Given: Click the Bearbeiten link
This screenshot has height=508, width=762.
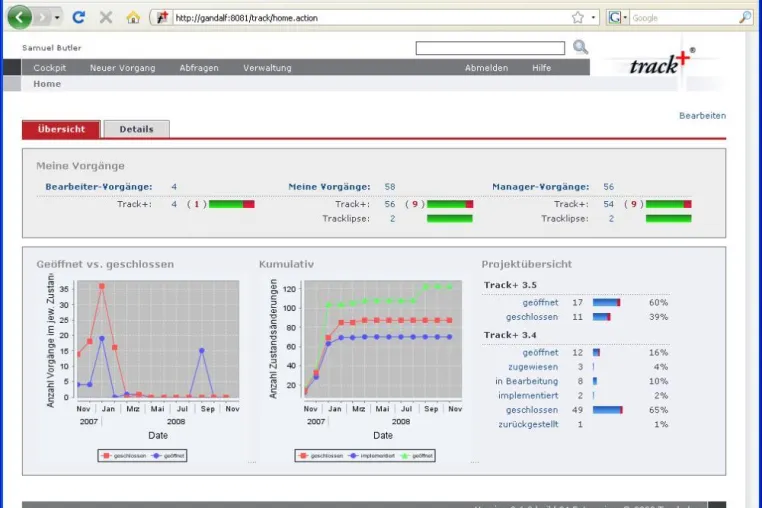Looking at the screenshot, I should pos(702,116).
